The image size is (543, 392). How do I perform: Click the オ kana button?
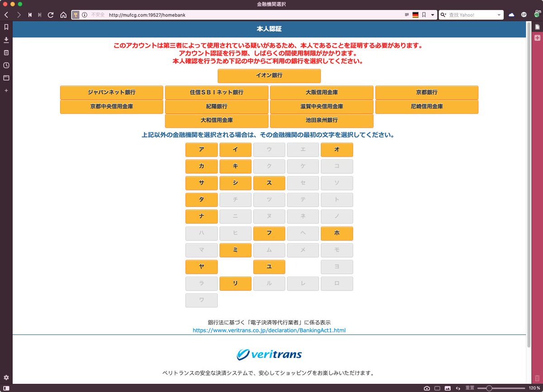[x=337, y=150]
